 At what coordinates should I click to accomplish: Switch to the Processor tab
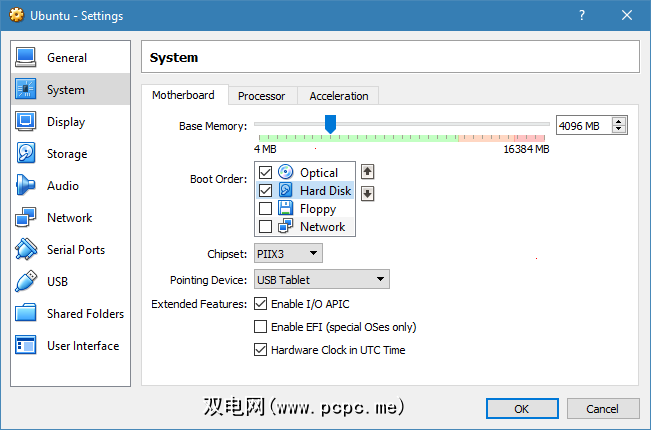(x=262, y=96)
